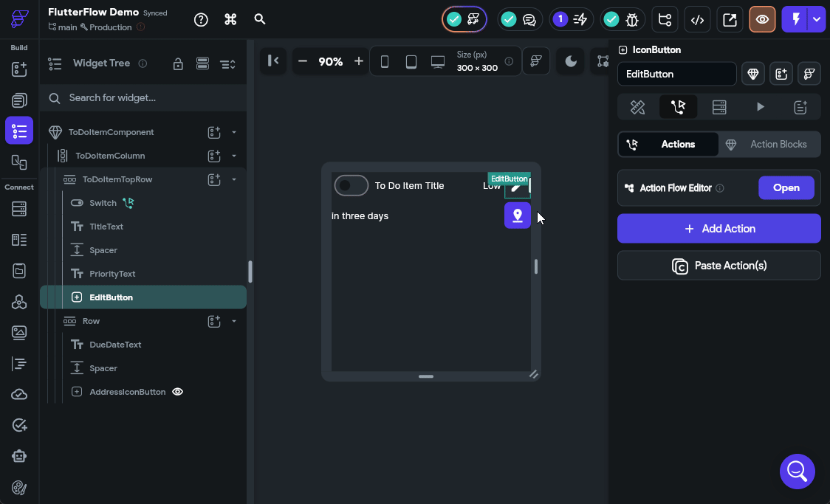Toggle dark mode moon icon
Screen dimensions: 830x504
[x=571, y=61]
